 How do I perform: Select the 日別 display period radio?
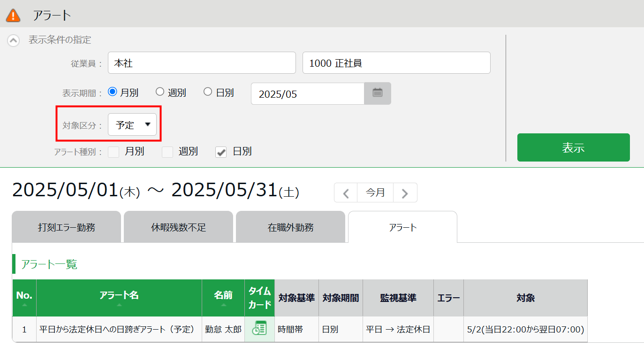click(x=208, y=92)
